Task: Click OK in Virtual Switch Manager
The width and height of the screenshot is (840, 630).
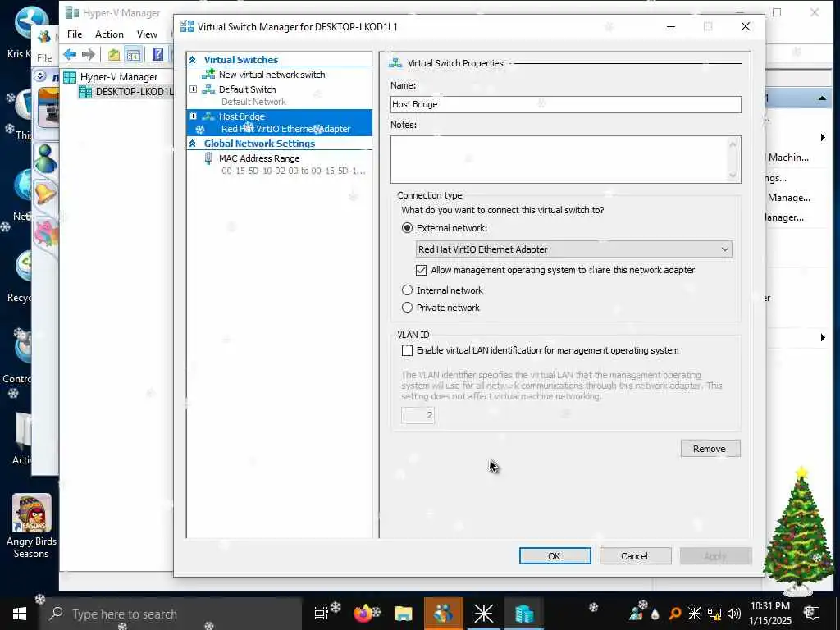Action: pyautogui.click(x=555, y=556)
